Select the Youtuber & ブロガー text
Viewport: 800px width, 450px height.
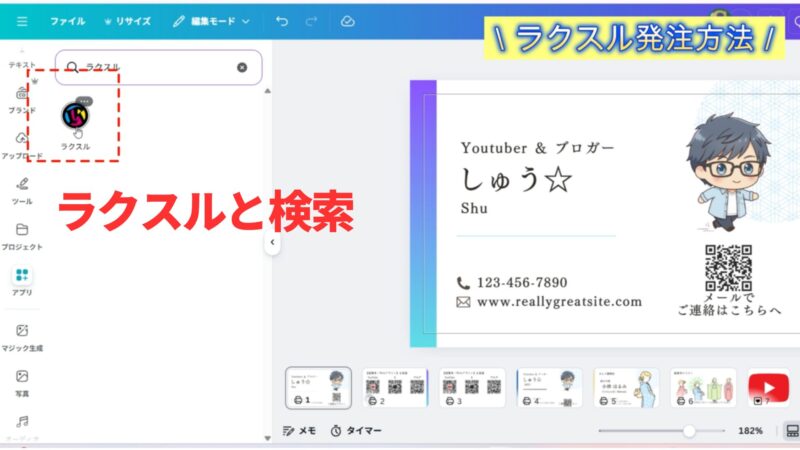(x=538, y=148)
